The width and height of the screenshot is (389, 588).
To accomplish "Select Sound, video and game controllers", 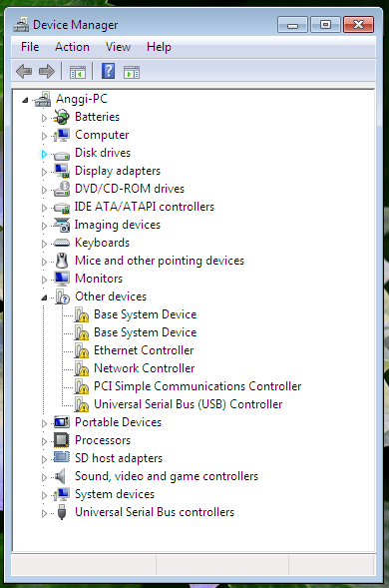I will pyautogui.click(x=167, y=476).
